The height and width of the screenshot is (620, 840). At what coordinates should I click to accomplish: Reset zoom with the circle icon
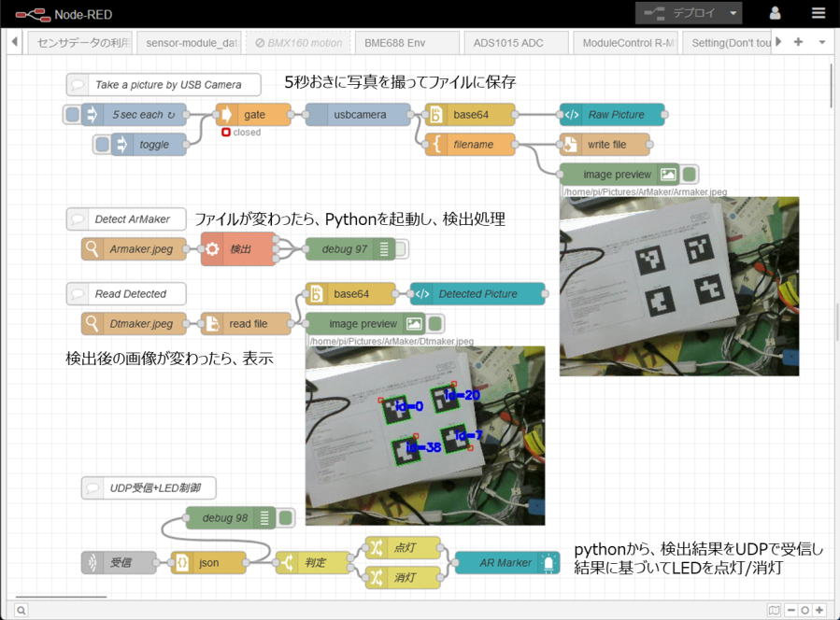(804, 610)
